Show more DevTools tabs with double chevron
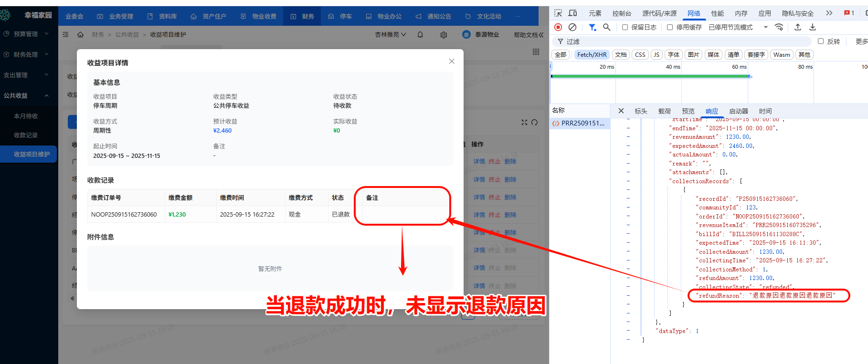 click(829, 13)
